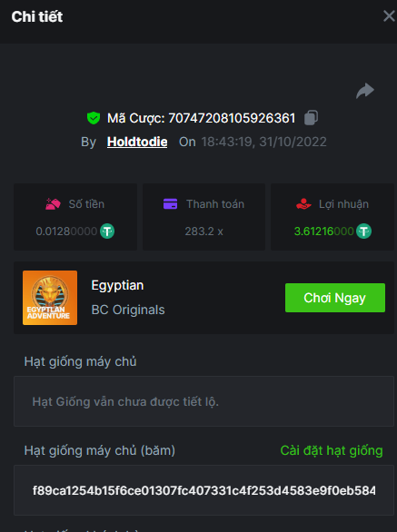
Task: Click the Tether coin icon beside profit 3.61216
Action: [363, 232]
